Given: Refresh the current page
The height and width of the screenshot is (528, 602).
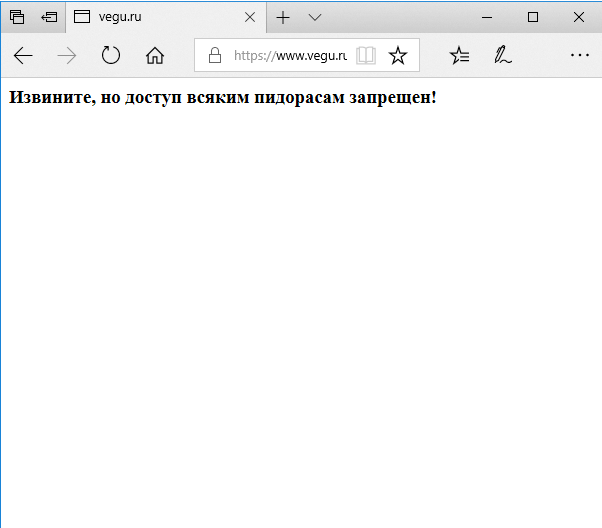Looking at the screenshot, I should (x=111, y=56).
